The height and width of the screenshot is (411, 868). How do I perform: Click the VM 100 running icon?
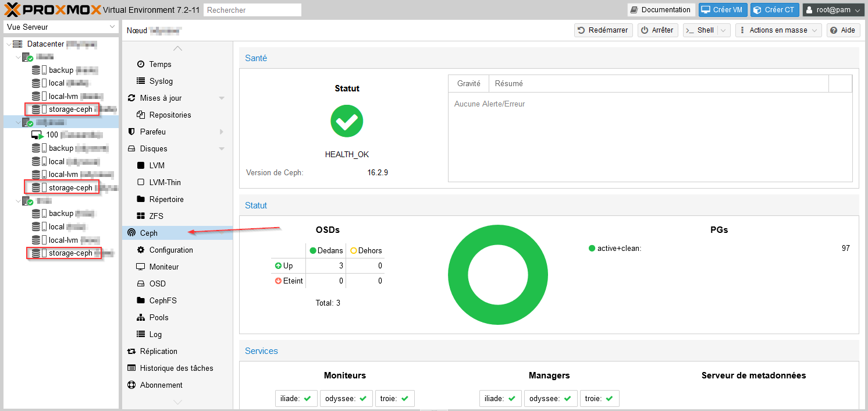37,135
